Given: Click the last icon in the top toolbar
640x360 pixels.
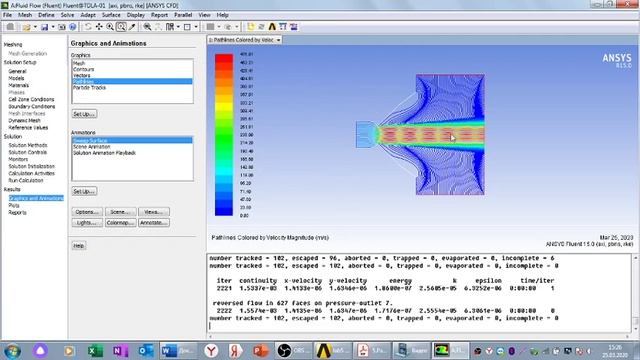Looking at the screenshot, I should [x=293, y=27].
